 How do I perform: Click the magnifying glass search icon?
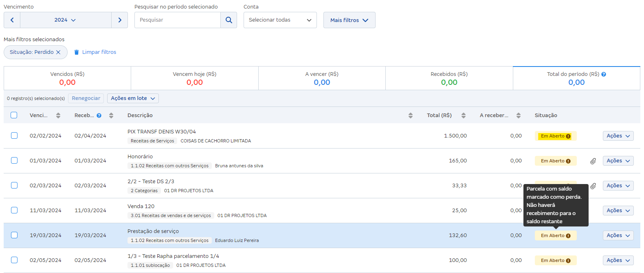click(229, 20)
